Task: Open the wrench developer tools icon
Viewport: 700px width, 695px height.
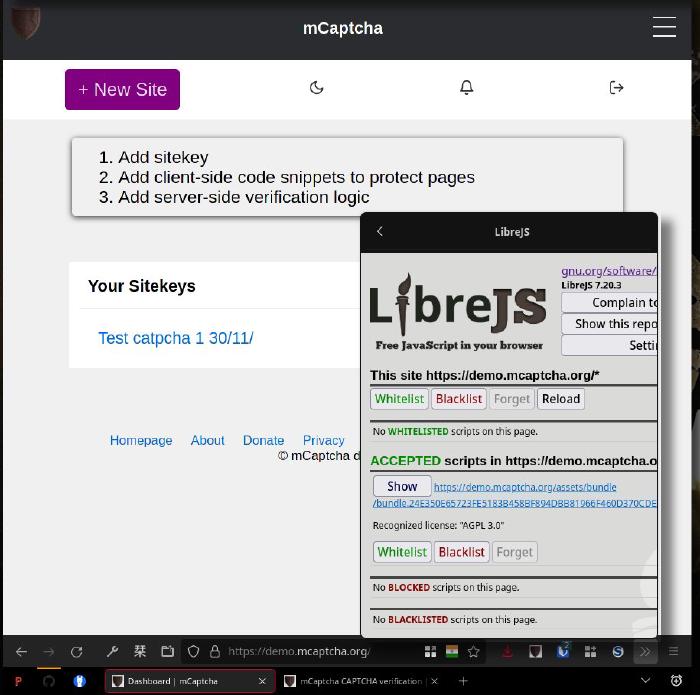Action: click(x=112, y=652)
